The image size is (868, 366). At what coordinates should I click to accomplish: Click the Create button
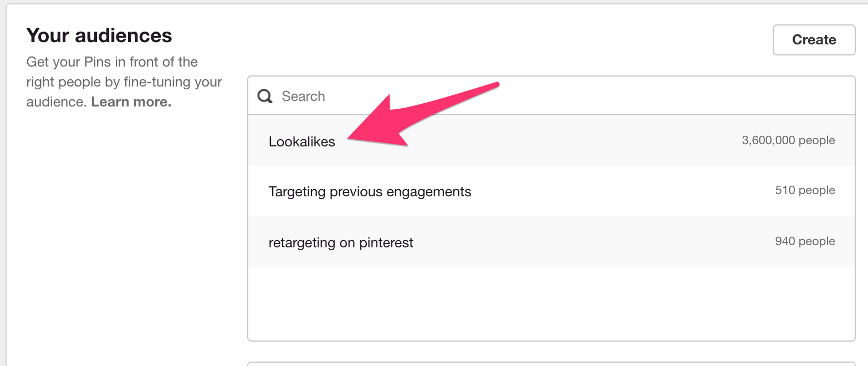point(813,39)
